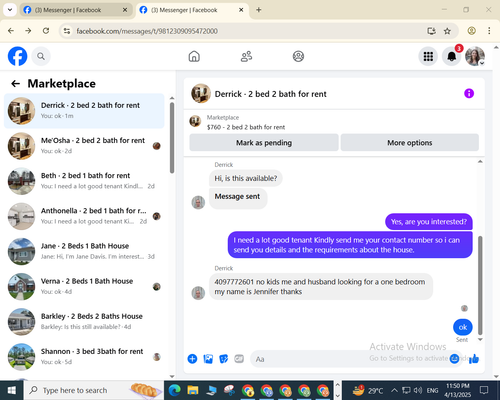
Task: Open Derrick chat header title
Action: click(x=270, y=94)
